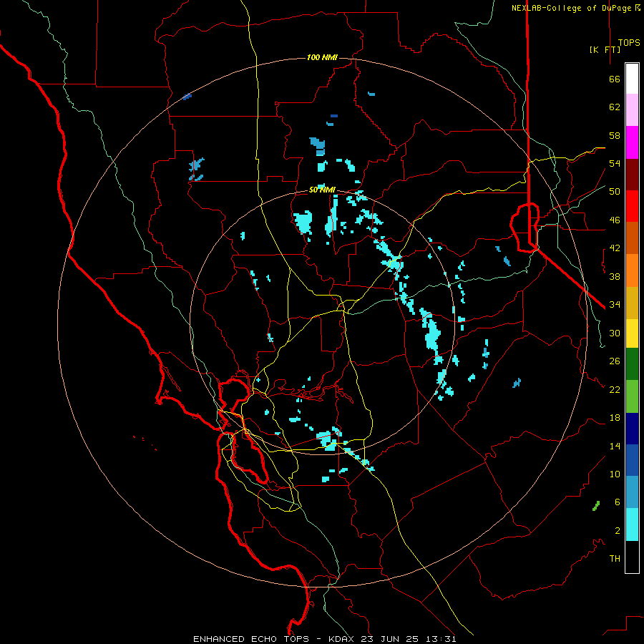
Task: Click the light orange legend swatch
Action: [x=632, y=270]
